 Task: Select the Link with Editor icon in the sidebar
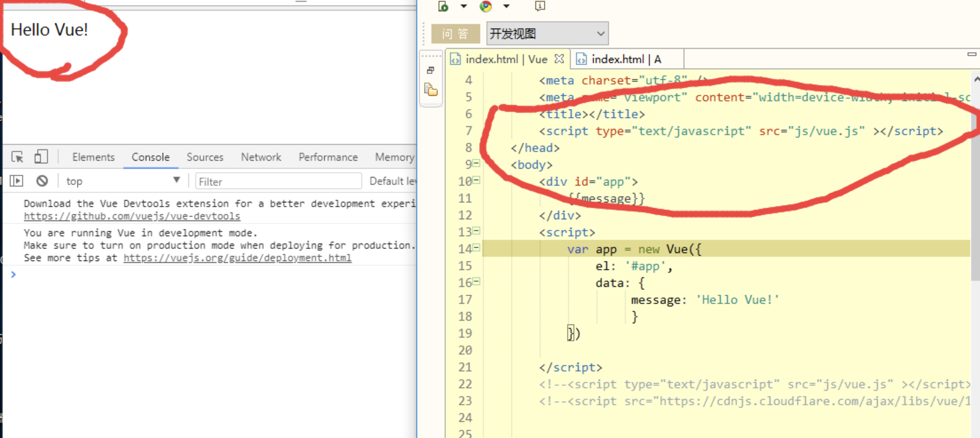431,71
